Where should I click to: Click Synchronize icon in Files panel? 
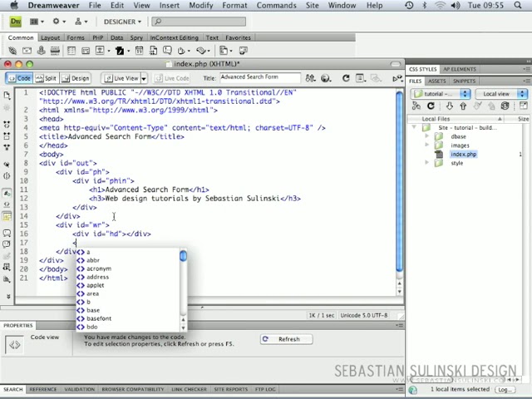505,106
